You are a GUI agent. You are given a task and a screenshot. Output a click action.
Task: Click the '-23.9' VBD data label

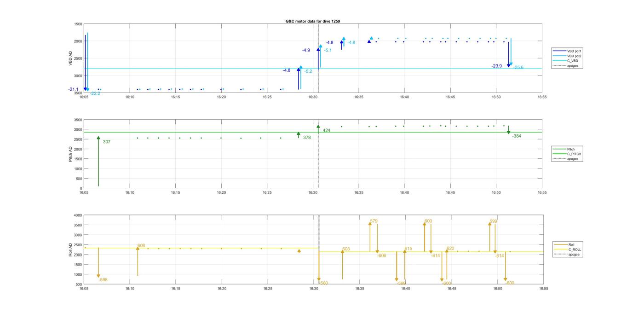tap(497, 66)
